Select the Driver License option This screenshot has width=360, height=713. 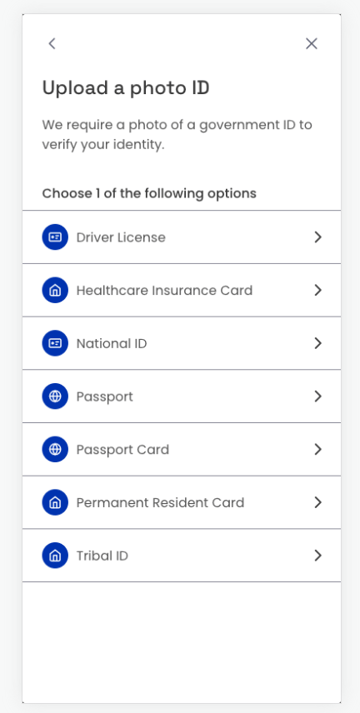182,237
